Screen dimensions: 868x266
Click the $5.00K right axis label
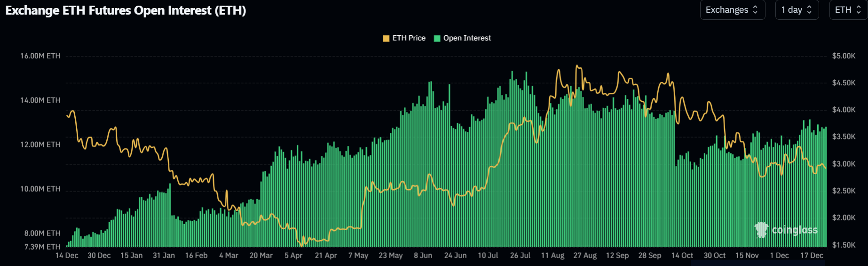[x=844, y=56]
